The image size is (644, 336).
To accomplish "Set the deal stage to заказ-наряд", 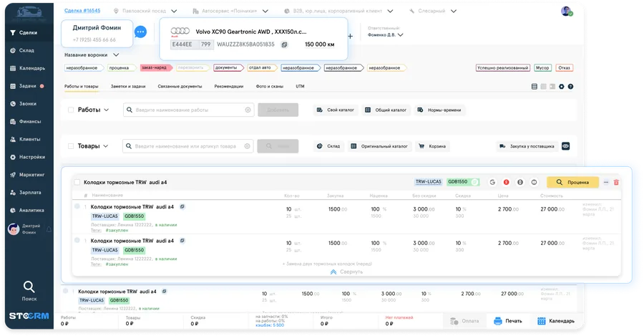I will [155, 68].
